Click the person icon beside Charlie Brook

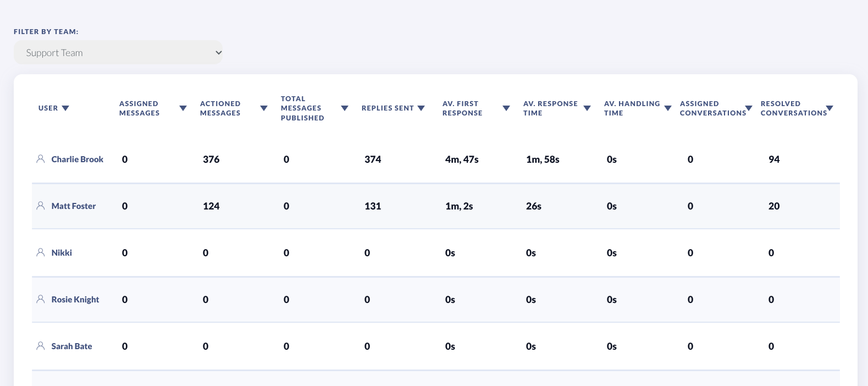tap(40, 159)
